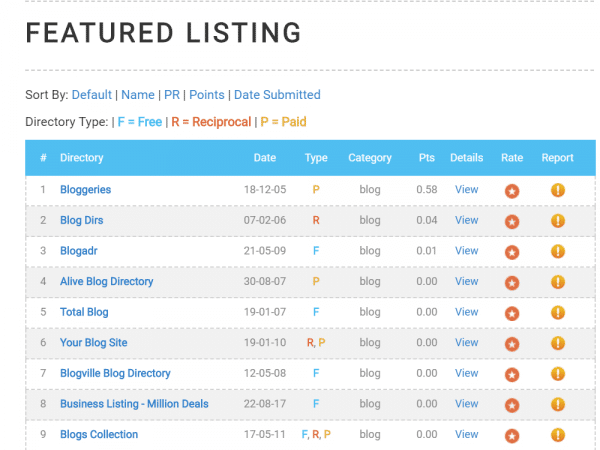The height and width of the screenshot is (450, 600).
Task: Click View for Business Listing - Million Deals
Action: pyautogui.click(x=466, y=404)
